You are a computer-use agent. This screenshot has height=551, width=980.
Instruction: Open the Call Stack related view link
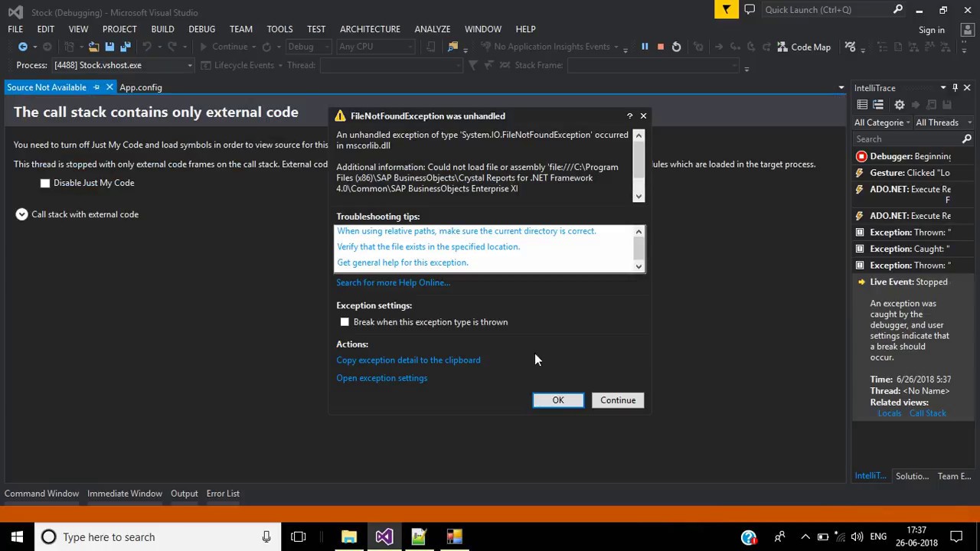coord(927,413)
